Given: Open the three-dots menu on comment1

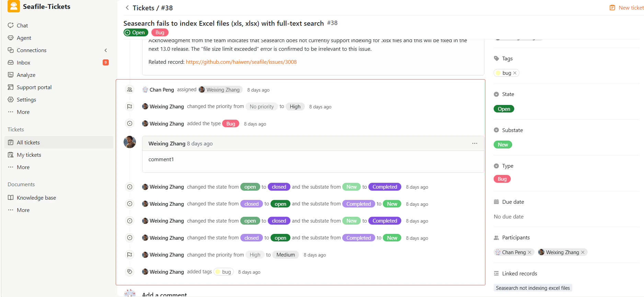Looking at the screenshot, I should pos(475,143).
